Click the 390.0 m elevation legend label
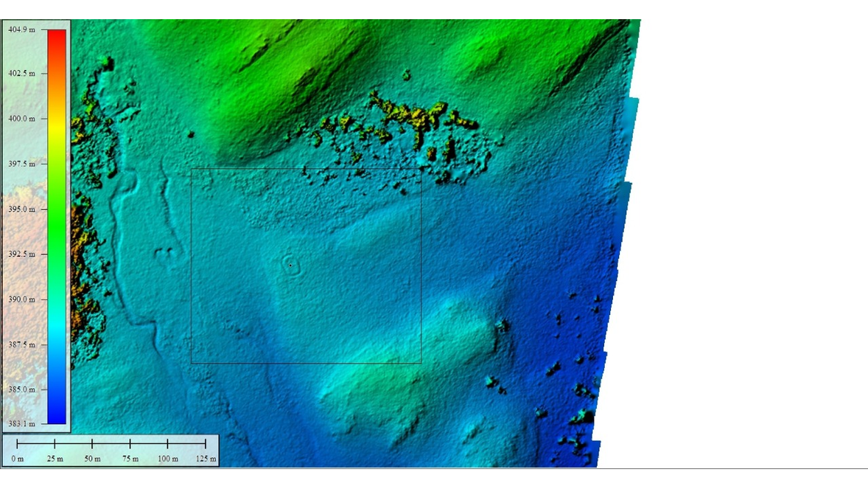868x489 pixels. click(21, 299)
